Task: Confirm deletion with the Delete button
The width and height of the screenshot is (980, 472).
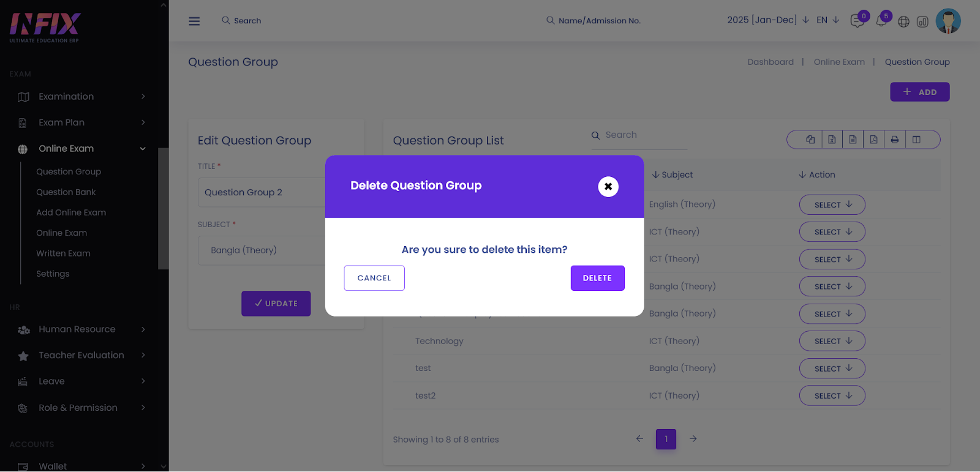Action: (x=597, y=278)
